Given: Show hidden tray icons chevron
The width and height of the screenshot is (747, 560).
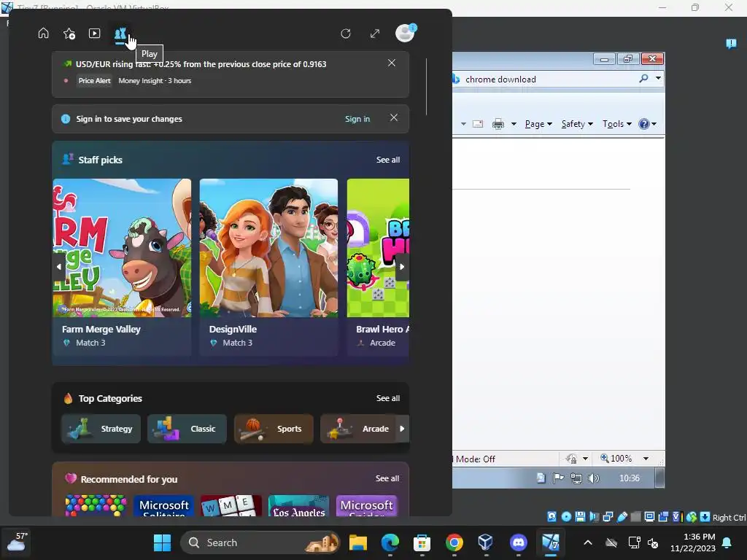Looking at the screenshot, I should point(588,542).
